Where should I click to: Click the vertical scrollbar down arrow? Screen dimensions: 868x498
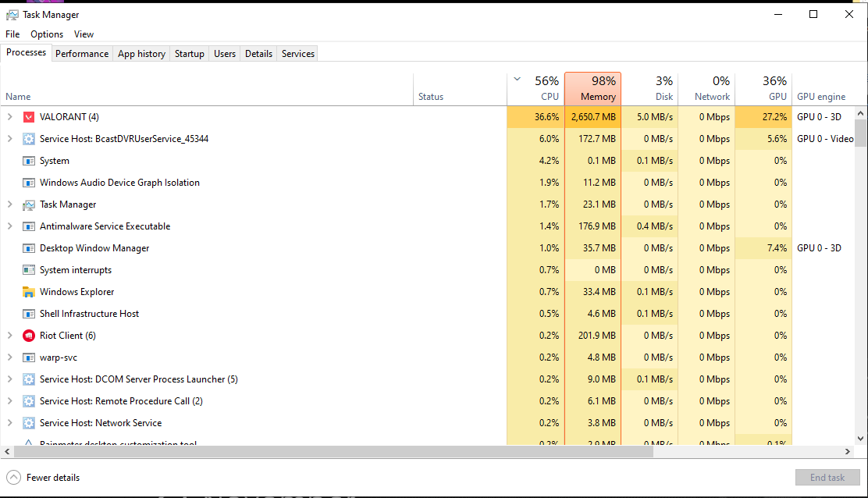pyautogui.click(x=861, y=439)
